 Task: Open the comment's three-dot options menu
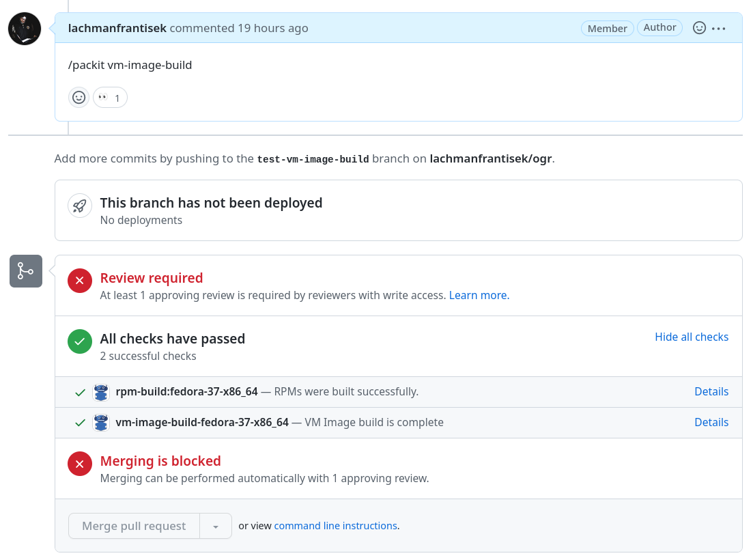pos(719,29)
